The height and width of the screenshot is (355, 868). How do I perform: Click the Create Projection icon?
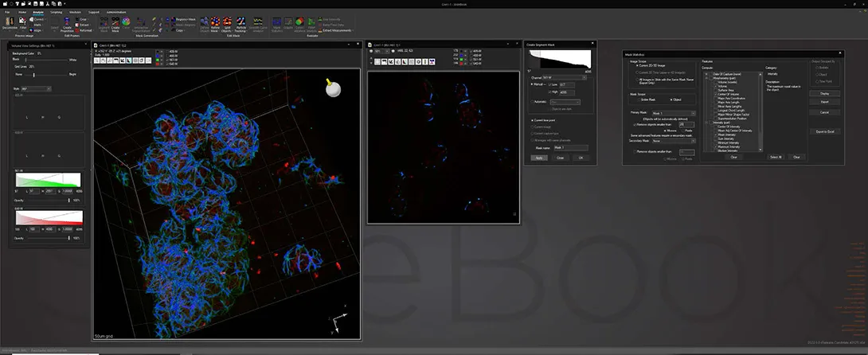(x=67, y=24)
